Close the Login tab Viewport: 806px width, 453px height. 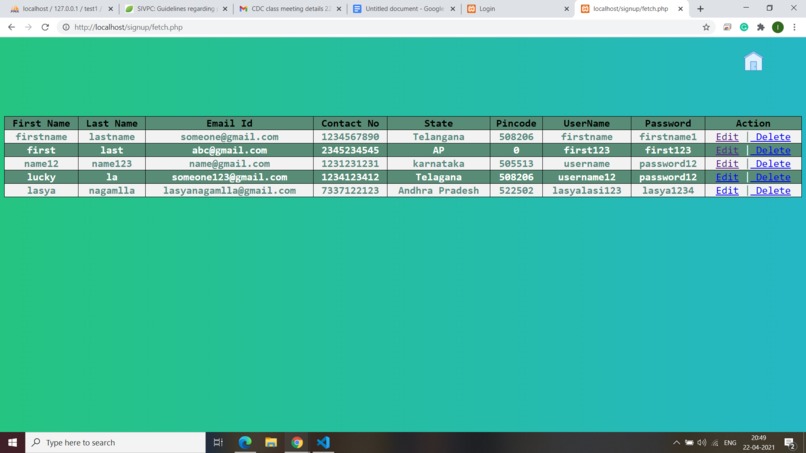(566, 9)
